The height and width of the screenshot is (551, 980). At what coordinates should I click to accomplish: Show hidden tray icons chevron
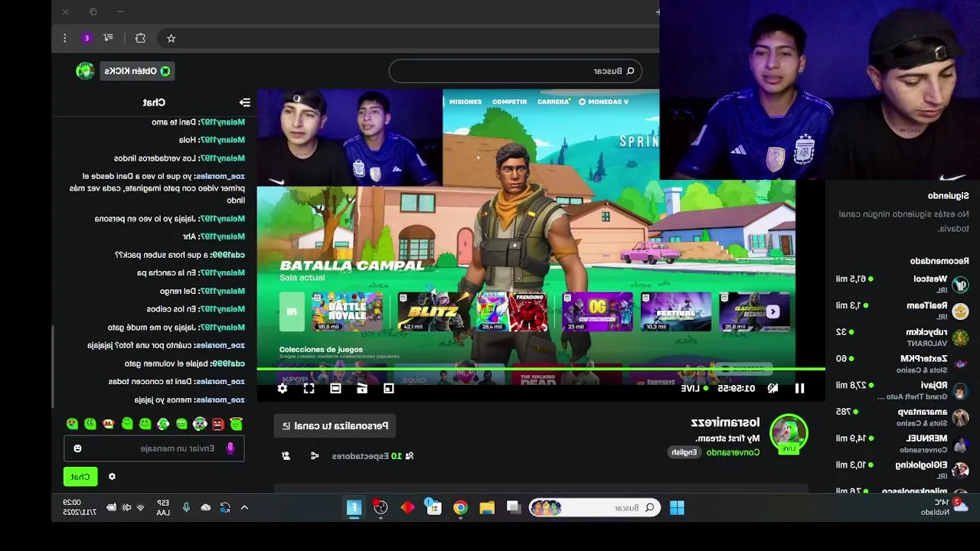244,507
